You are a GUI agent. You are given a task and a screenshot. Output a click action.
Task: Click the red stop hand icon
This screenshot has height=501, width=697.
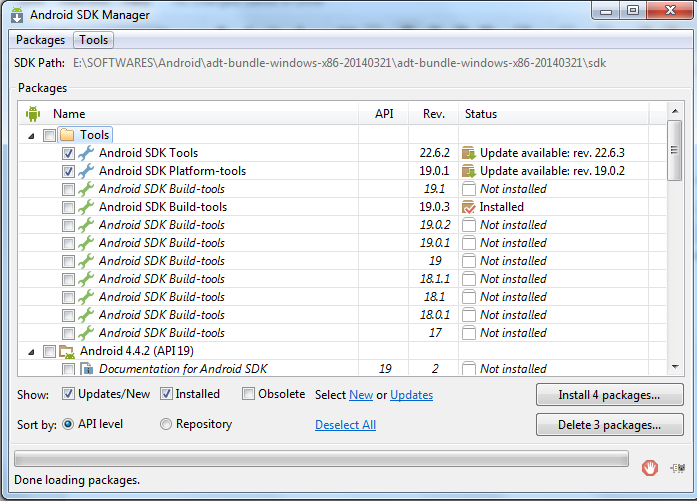(x=649, y=468)
